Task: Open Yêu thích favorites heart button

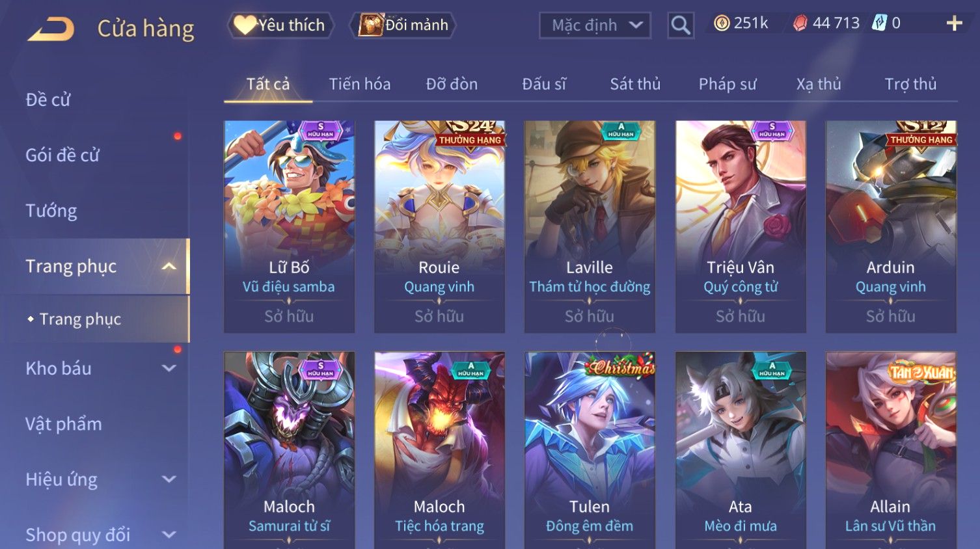Action: [280, 25]
